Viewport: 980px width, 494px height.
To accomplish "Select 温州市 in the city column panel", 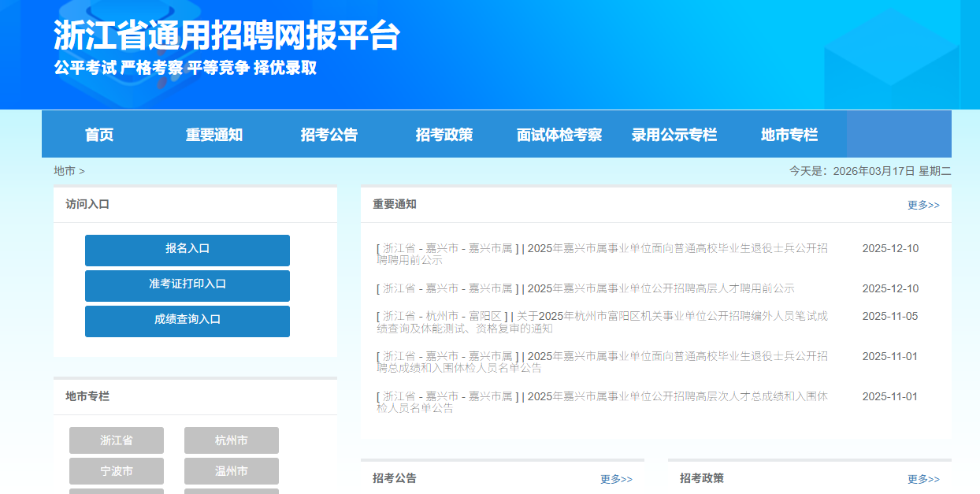I will point(231,470).
